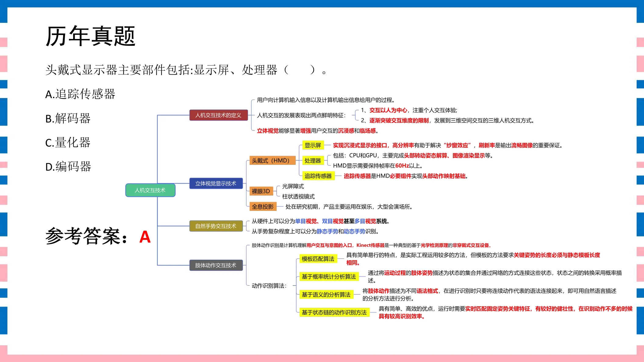This screenshot has height=362, width=644.
Task: Select the yellow 基于状态链的动作识别方法 node
Action: tap(334, 312)
